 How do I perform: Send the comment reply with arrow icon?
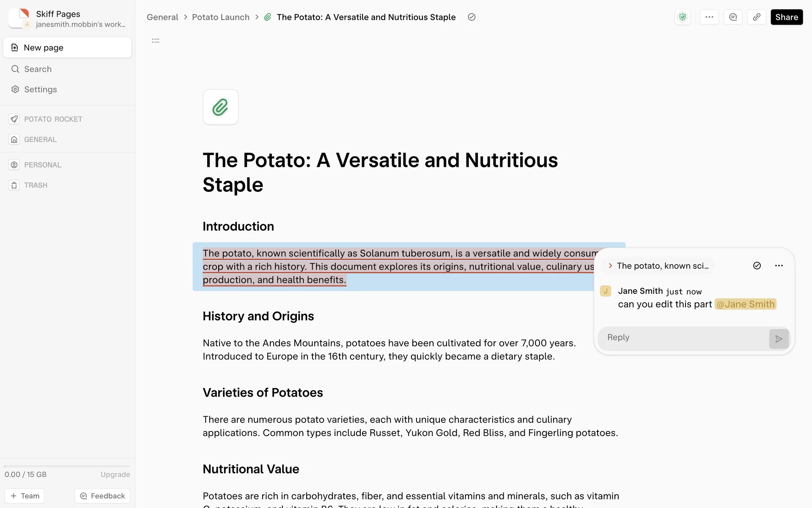pos(779,339)
